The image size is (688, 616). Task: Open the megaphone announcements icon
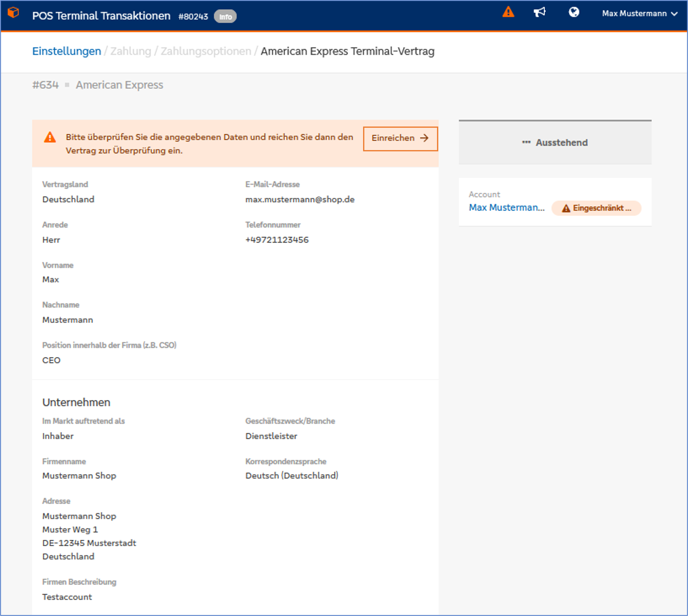[x=540, y=12]
